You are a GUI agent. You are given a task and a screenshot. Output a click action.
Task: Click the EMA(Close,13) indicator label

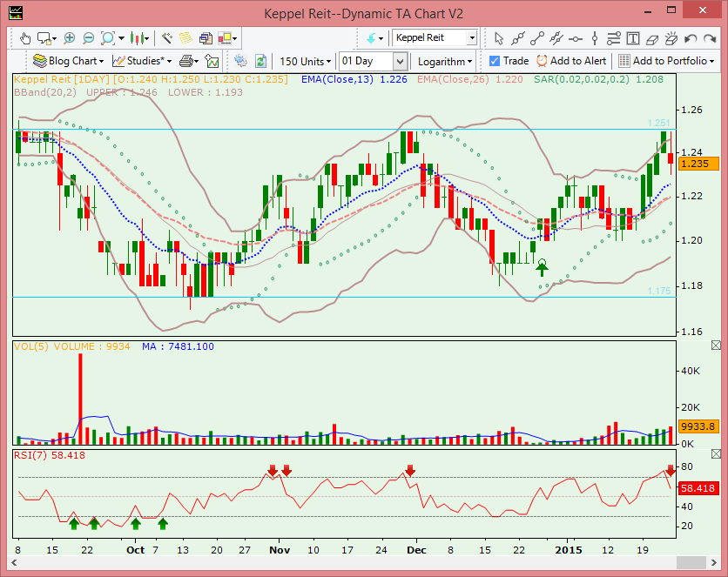pyautogui.click(x=337, y=79)
